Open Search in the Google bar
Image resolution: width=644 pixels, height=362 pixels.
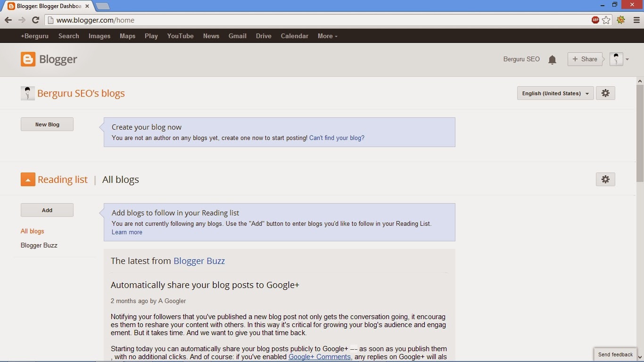[69, 36]
